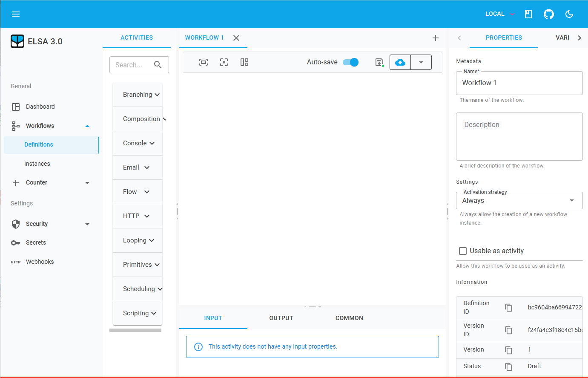
Task: Open the Dashboard page
Action: pos(52,107)
